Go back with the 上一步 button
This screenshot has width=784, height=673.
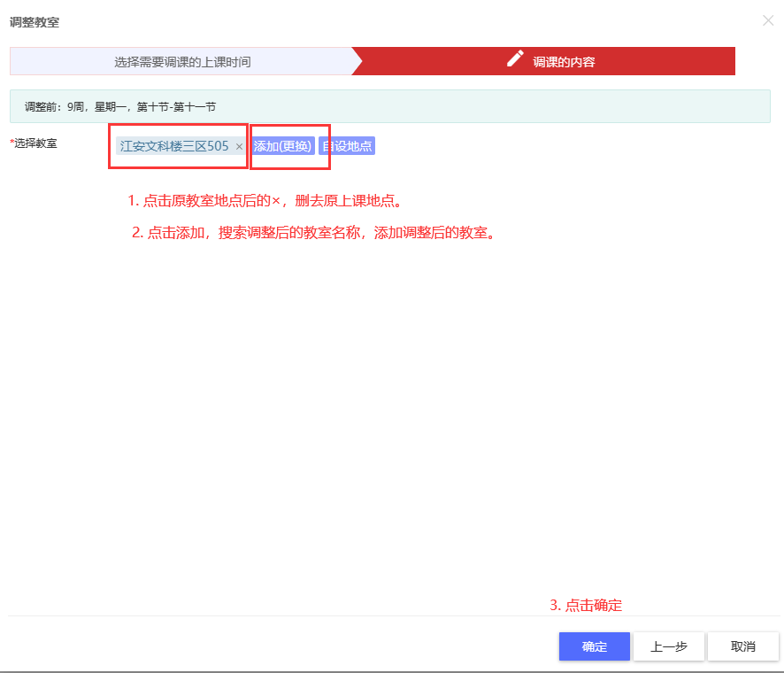coord(668,646)
